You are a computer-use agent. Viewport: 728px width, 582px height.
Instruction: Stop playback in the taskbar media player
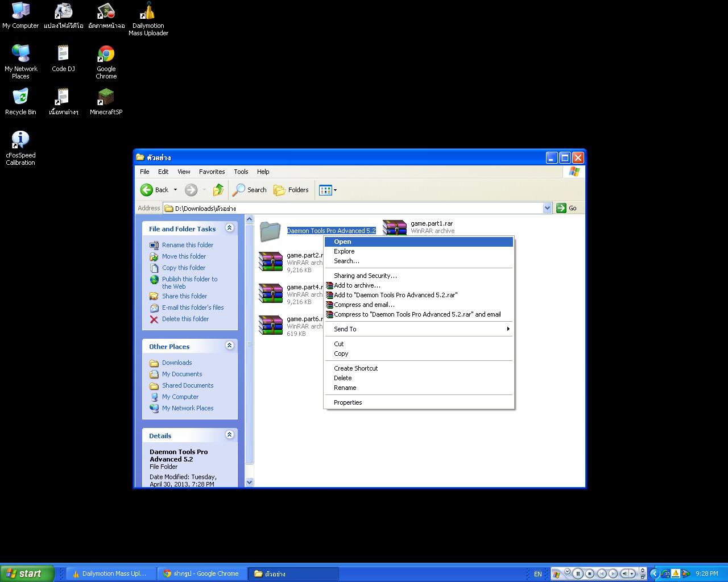[590, 573]
